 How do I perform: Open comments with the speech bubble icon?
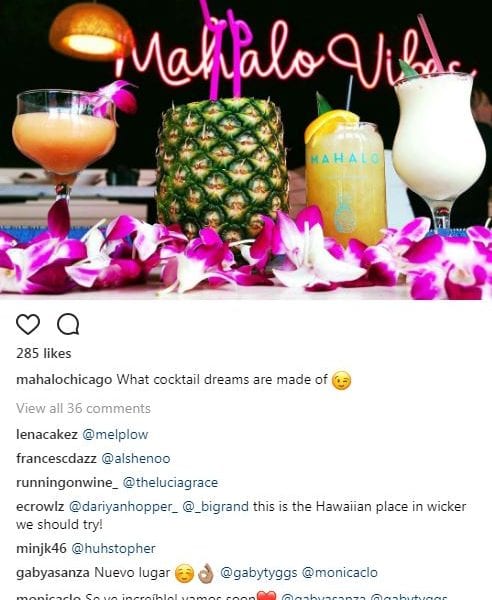(x=68, y=324)
